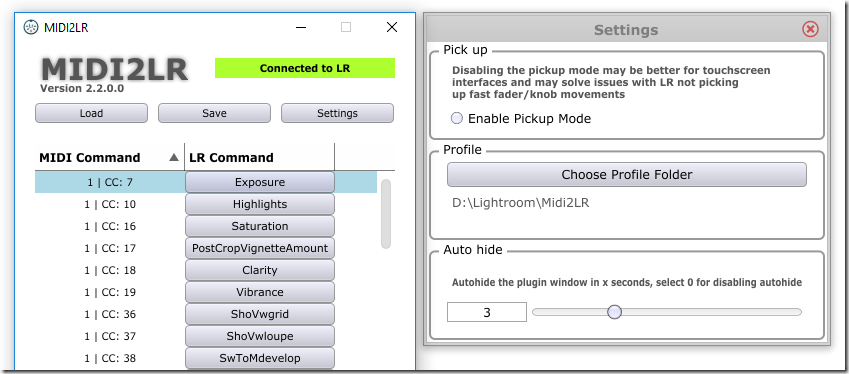Adjust the Auto hide seconds slider handle
849x374 pixels.
tap(614, 312)
